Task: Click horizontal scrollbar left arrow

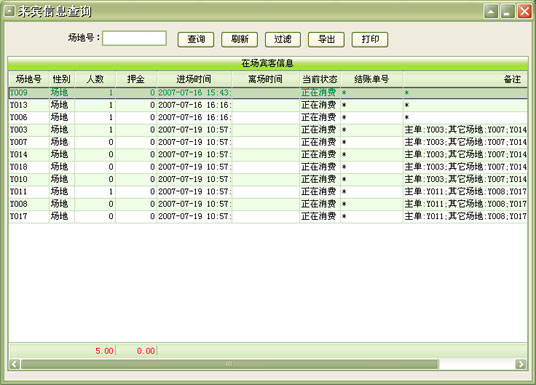Action: point(14,364)
